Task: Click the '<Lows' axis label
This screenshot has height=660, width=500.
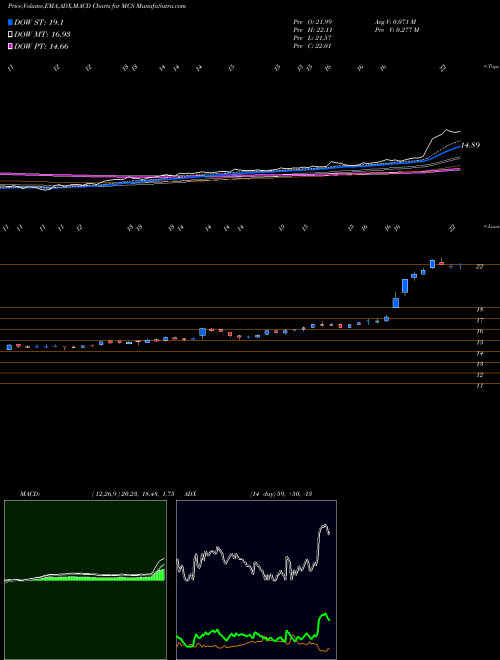Action: [x=491, y=226]
